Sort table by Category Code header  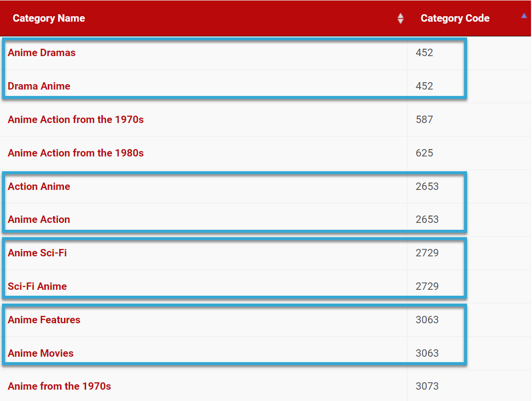point(455,19)
